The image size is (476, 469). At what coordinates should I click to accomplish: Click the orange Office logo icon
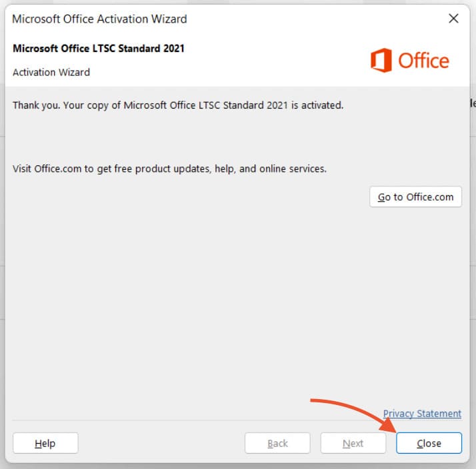pos(381,61)
